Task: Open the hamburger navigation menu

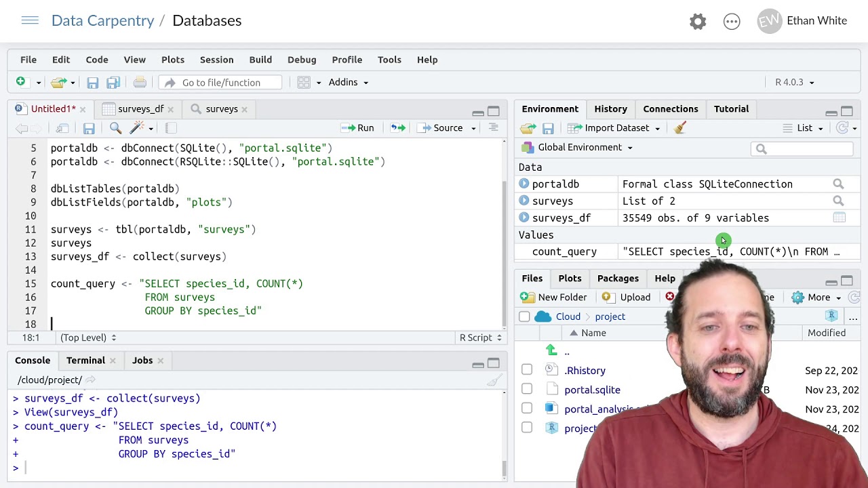Action: [x=30, y=20]
